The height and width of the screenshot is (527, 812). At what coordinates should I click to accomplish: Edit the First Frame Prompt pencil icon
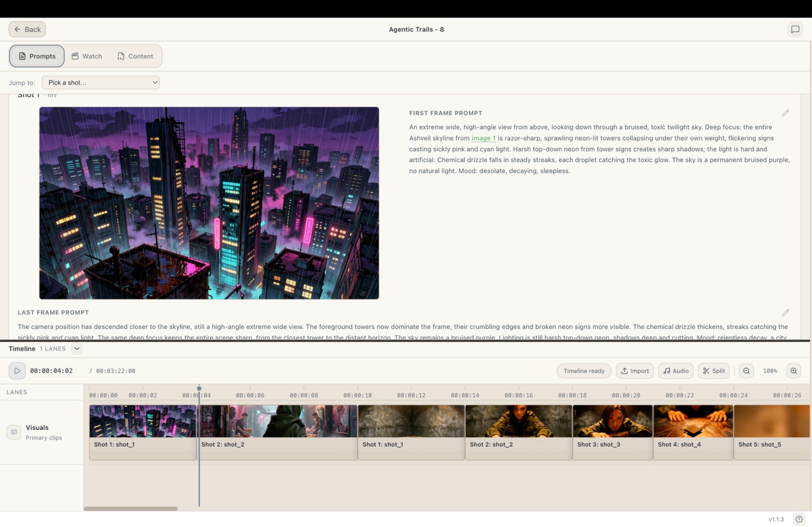point(785,113)
